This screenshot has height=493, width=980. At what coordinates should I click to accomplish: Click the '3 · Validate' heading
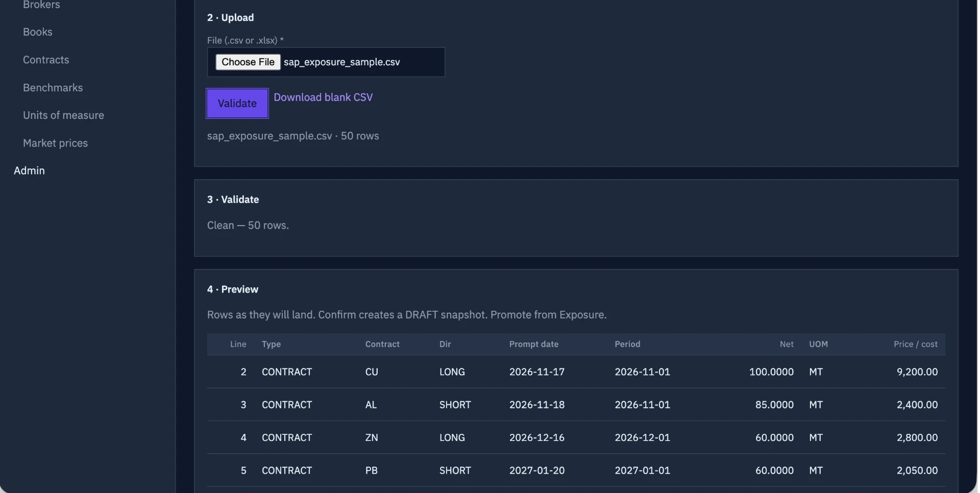click(233, 200)
